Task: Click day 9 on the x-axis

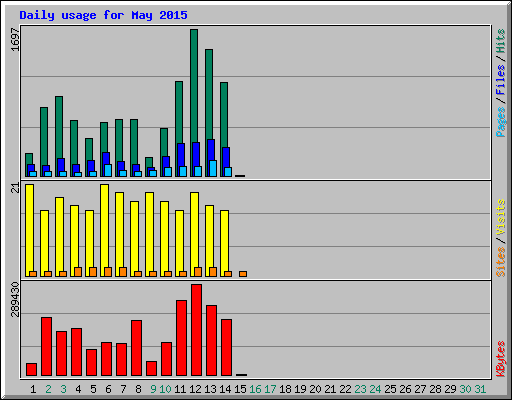Action: pyautogui.click(x=153, y=389)
